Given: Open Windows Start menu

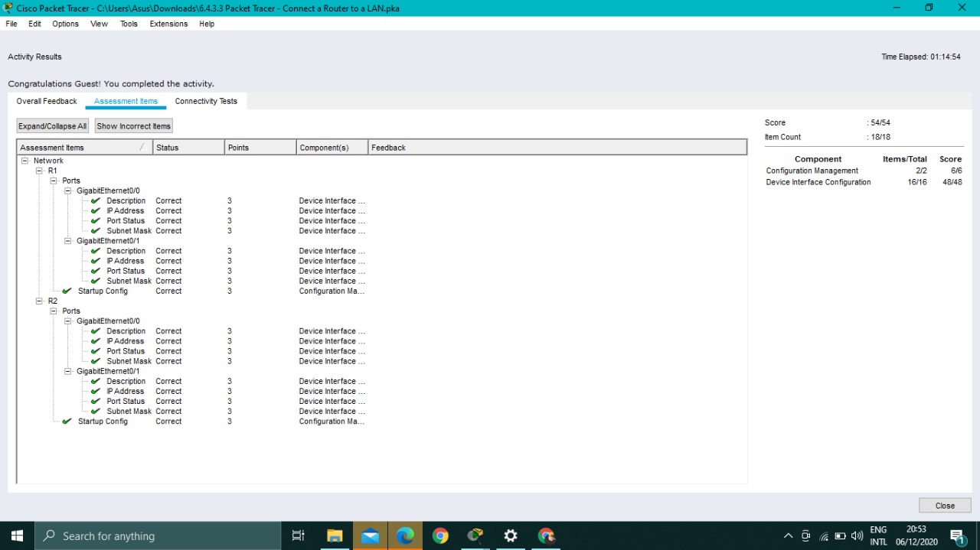Looking at the screenshot, I should [x=17, y=535].
